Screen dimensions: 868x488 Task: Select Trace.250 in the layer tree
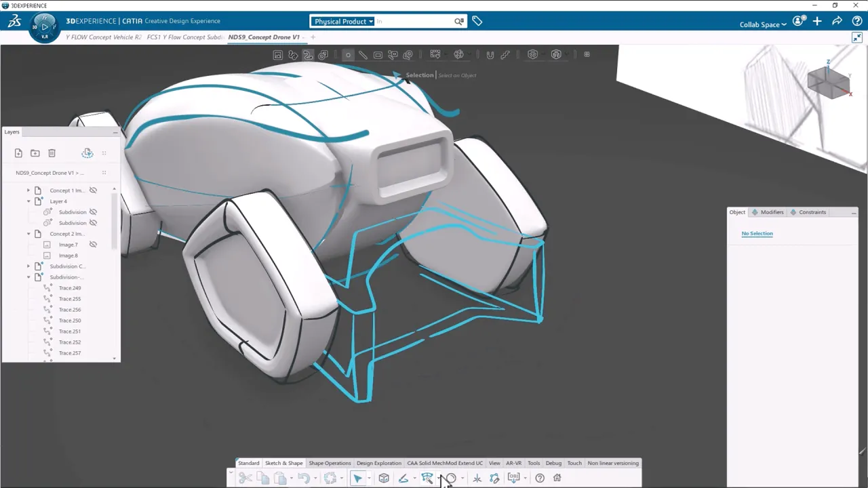click(x=69, y=321)
